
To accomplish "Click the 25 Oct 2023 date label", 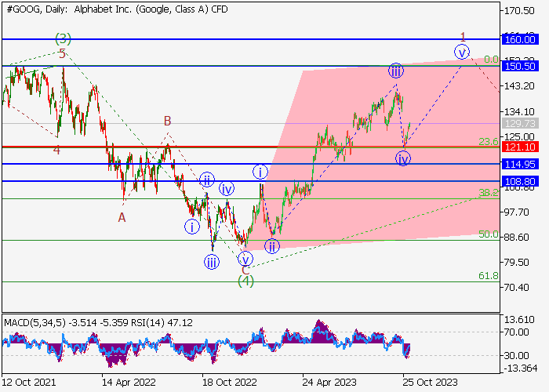I will pyautogui.click(x=430, y=383).
